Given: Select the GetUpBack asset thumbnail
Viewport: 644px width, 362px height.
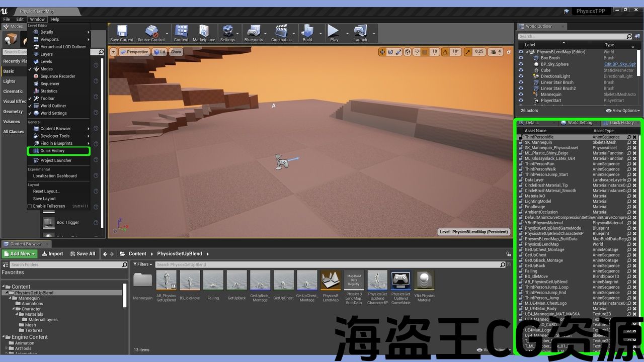Looking at the screenshot, I should click(x=236, y=281).
